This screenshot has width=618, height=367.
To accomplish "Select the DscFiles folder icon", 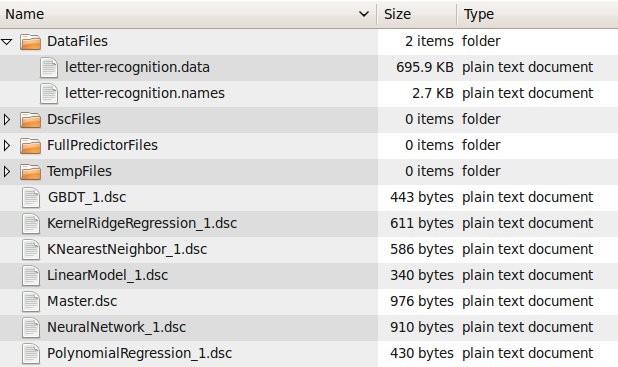I will pos(30,119).
